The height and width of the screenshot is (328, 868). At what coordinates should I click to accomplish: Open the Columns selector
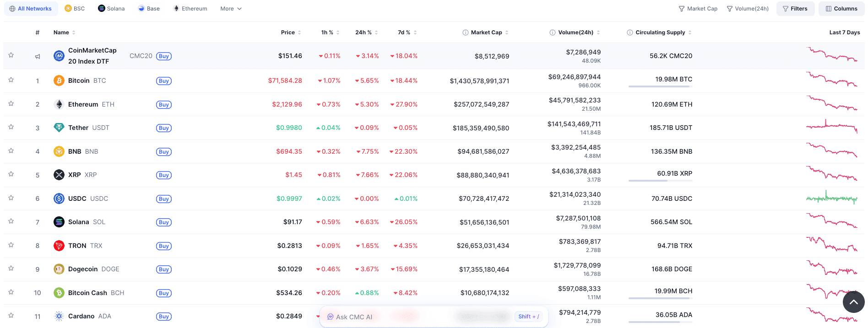(x=841, y=9)
